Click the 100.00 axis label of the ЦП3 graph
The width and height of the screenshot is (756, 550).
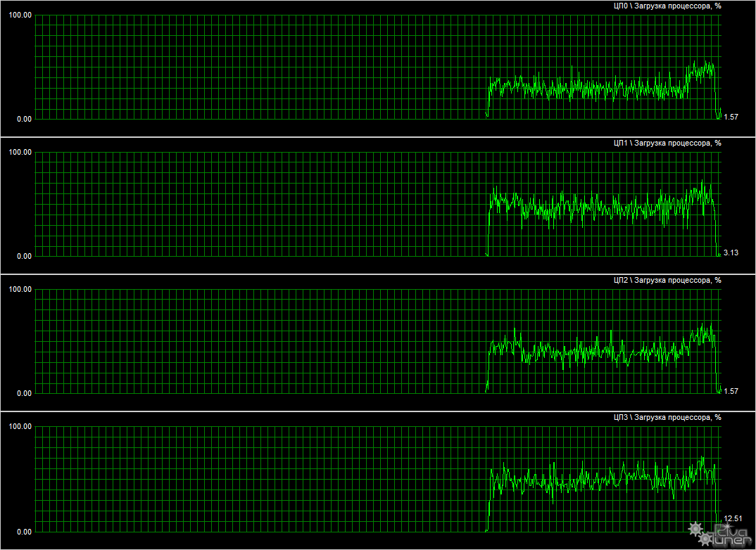[20, 427]
